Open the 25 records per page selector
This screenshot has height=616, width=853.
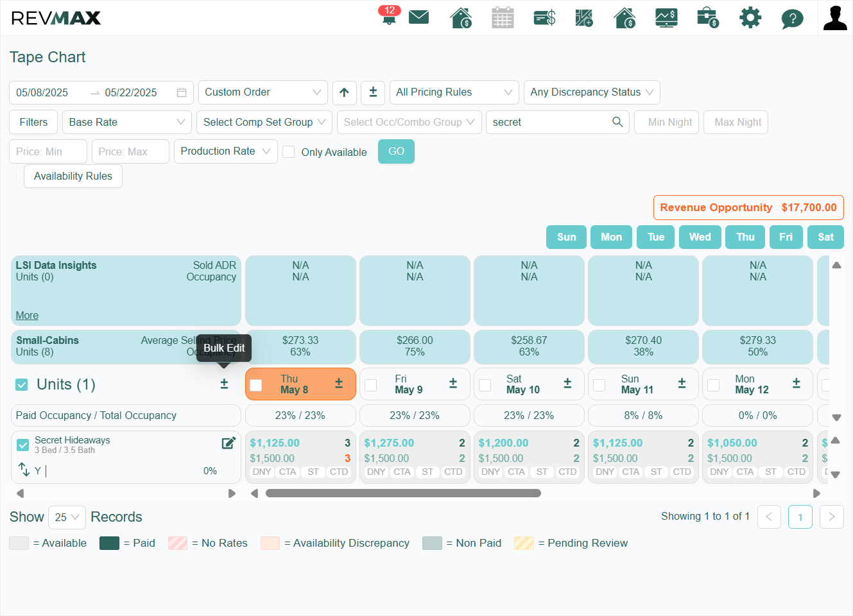tap(67, 517)
